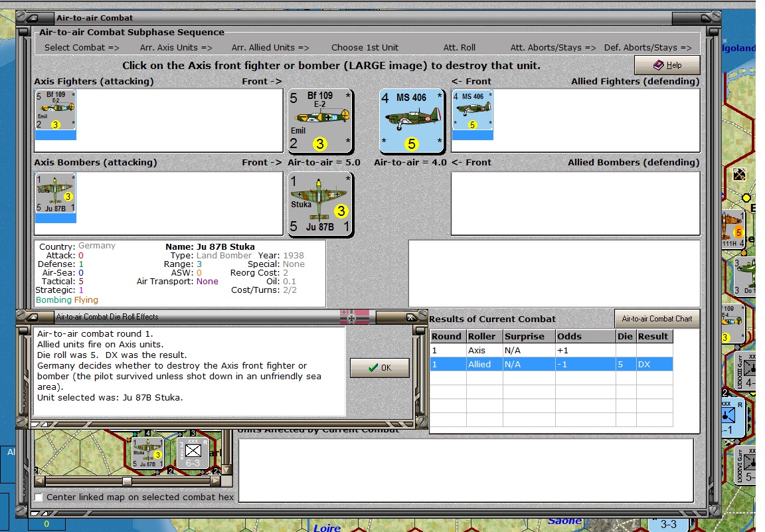Image resolution: width=765 pixels, height=532 pixels.
Task: Click the Die Roll Effects window top-left icon
Action: [x=33, y=317]
